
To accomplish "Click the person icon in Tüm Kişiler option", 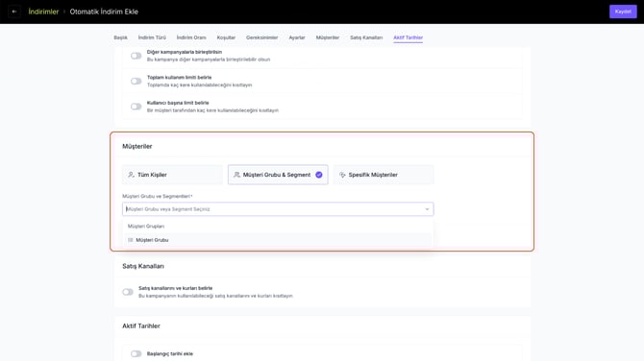I will [131, 175].
